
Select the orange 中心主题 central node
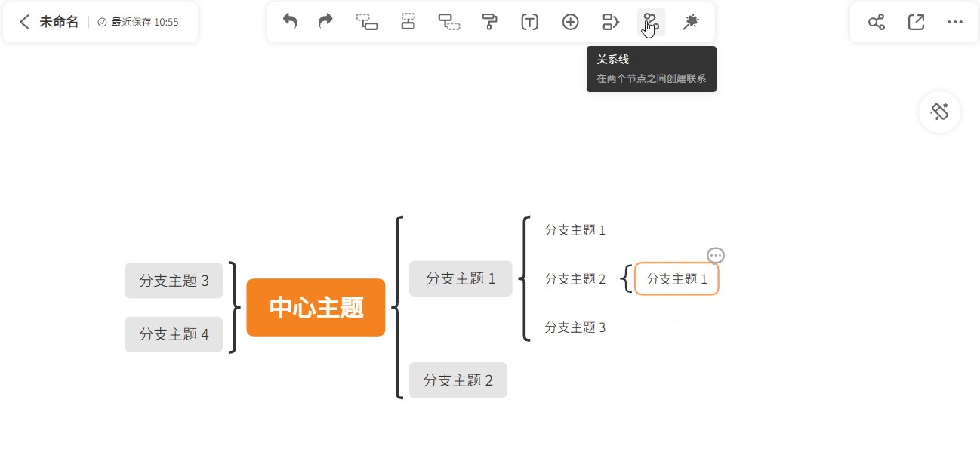tap(316, 307)
